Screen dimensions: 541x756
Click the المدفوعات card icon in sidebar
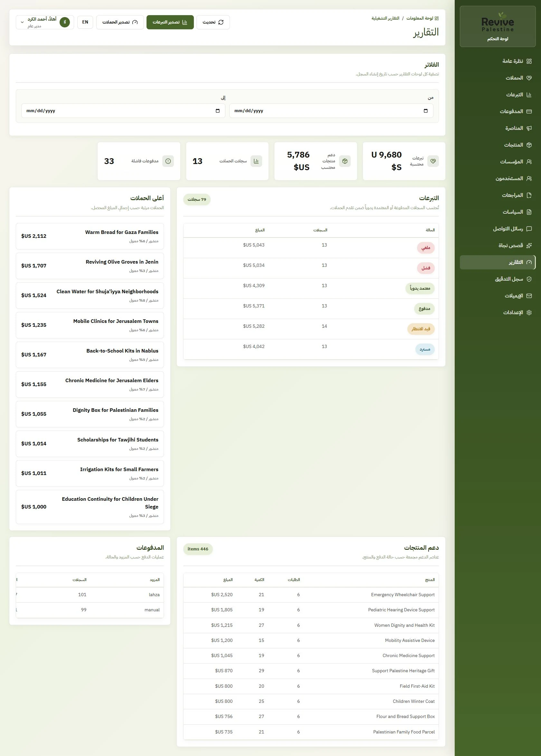click(x=529, y=111)
